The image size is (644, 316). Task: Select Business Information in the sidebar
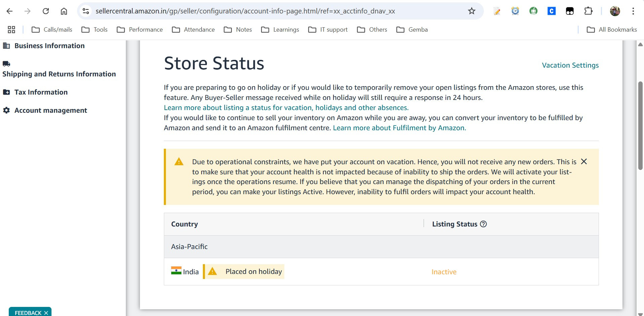coord(44,46)
